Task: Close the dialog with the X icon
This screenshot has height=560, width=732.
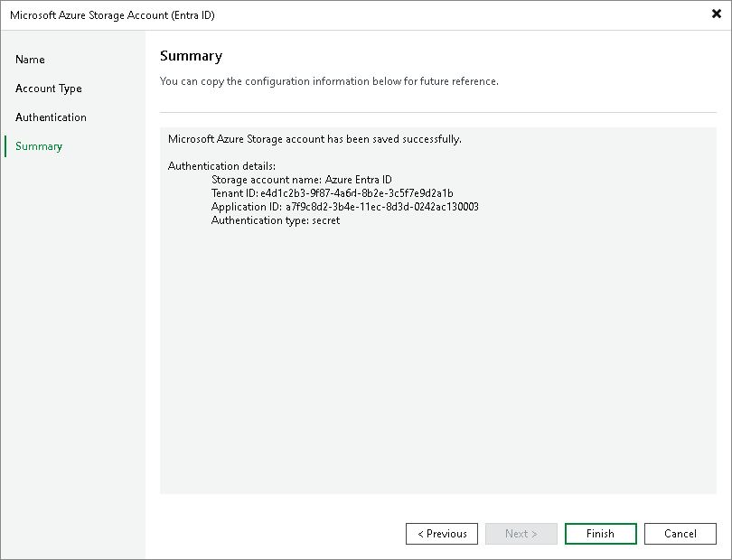Action: point(716,14)
